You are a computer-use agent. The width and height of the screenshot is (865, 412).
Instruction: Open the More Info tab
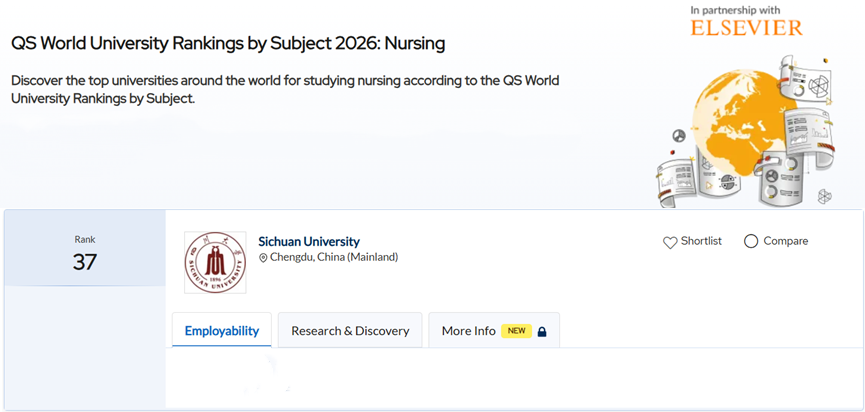(x=469, y=331)
